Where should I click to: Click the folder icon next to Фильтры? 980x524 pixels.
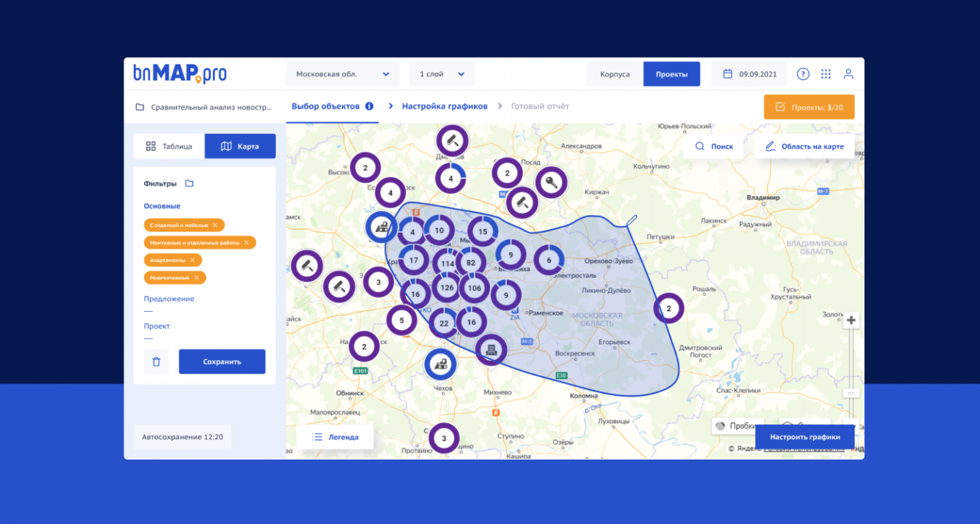point(189,184)
